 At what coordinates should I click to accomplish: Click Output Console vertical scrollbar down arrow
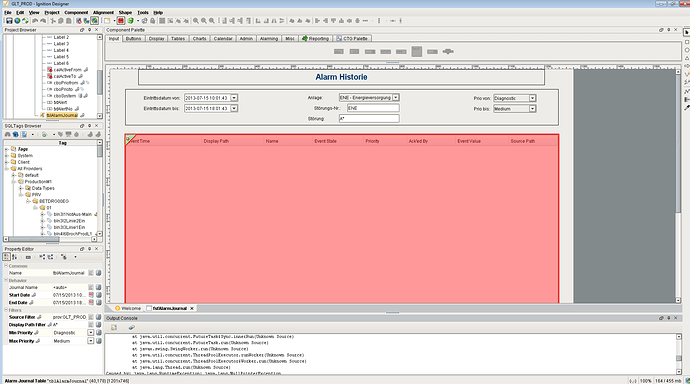[x=679, y=371]
